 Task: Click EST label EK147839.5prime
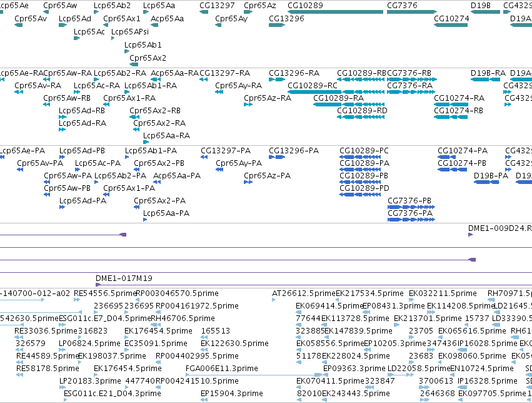click(358, 331)
